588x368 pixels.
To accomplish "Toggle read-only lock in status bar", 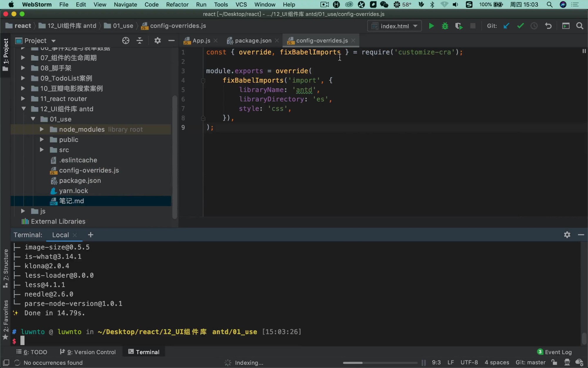I will [554, 362].
